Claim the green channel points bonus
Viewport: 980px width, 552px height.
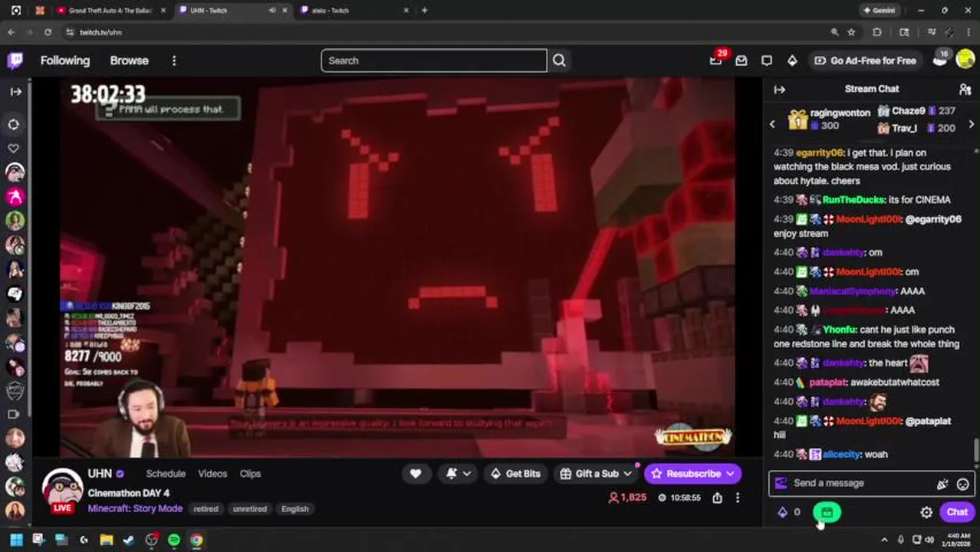[x=827, y=512]
